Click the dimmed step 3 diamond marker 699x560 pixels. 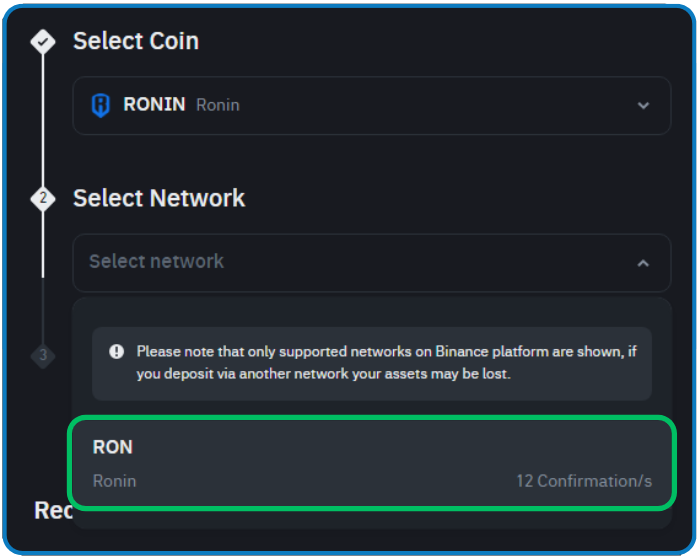pos(43,356)
